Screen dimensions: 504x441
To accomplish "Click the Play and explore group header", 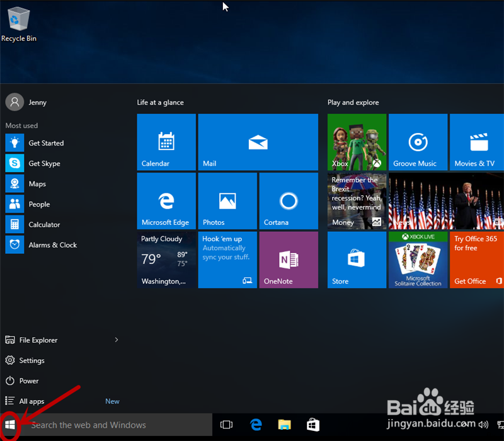I will 353,103.
